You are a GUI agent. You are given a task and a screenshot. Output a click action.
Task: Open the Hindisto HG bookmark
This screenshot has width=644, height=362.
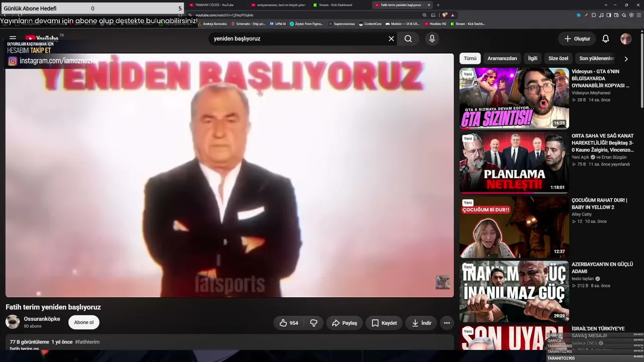click(x=435, y=24)
